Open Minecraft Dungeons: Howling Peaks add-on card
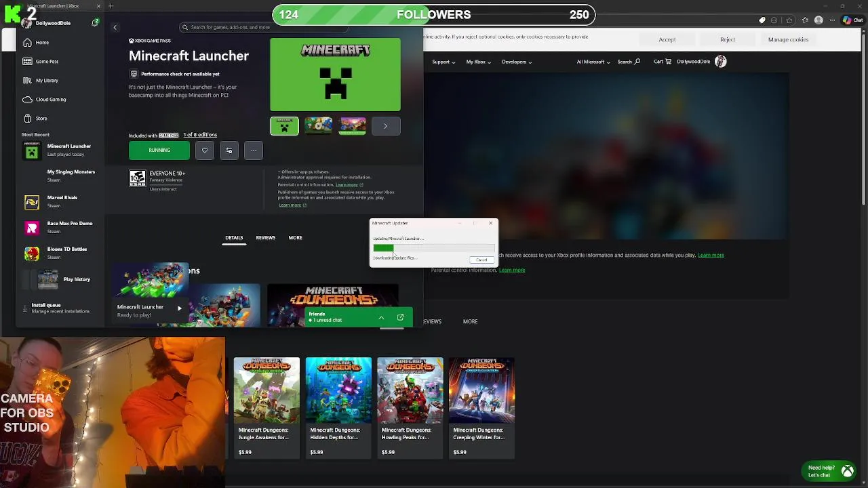 pos(410,408)
